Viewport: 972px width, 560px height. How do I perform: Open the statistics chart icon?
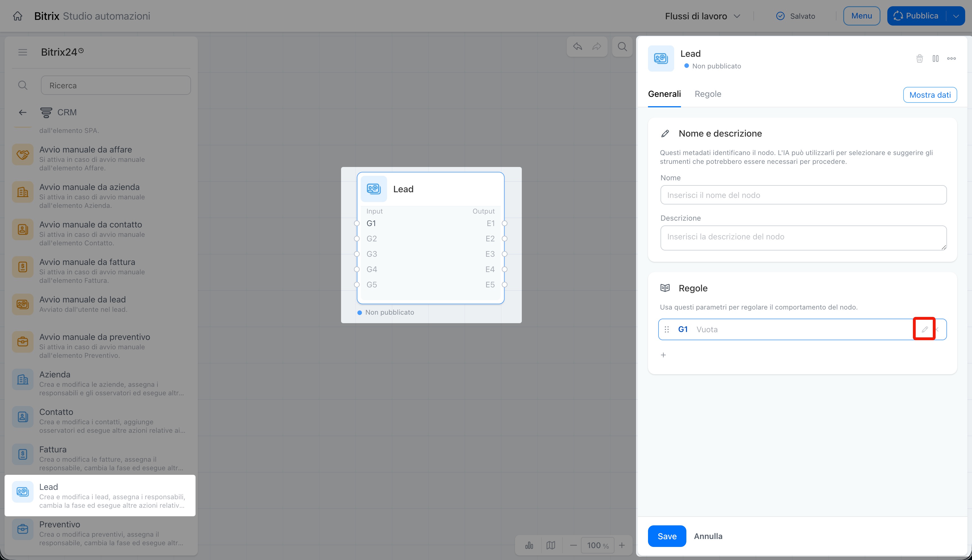coord(529,546)
